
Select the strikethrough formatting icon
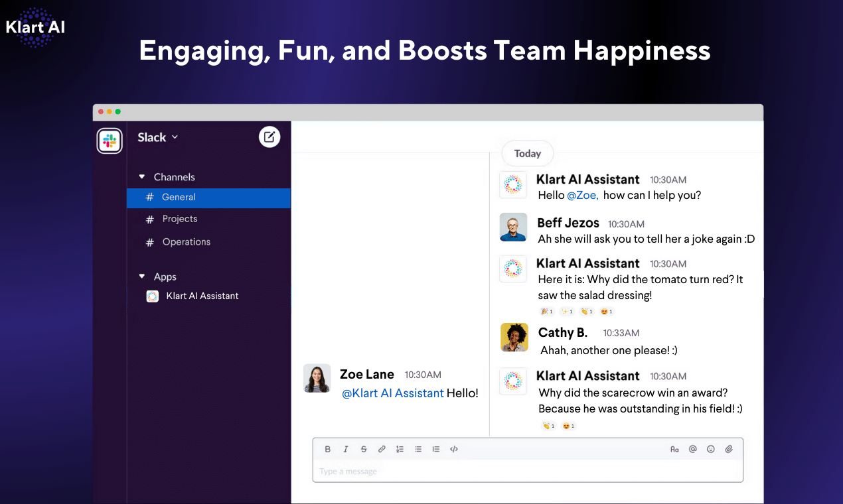pyautogui.click(x=364, y=449)
